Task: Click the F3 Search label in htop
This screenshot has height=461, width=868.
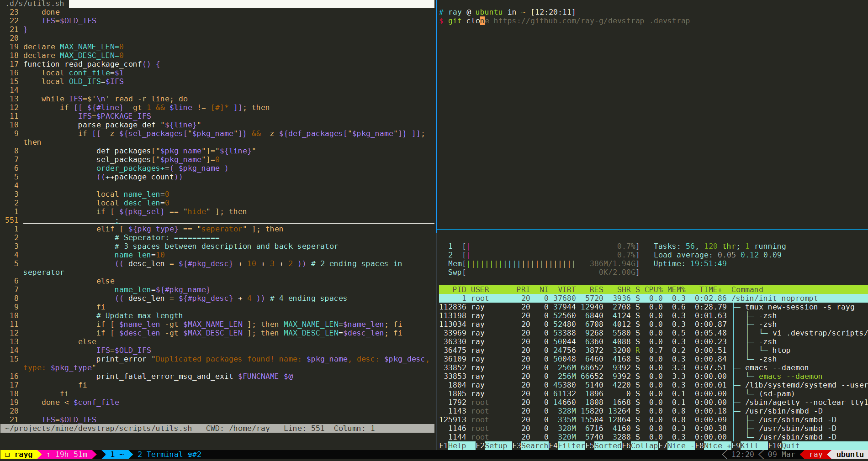Action: point(530,446)
